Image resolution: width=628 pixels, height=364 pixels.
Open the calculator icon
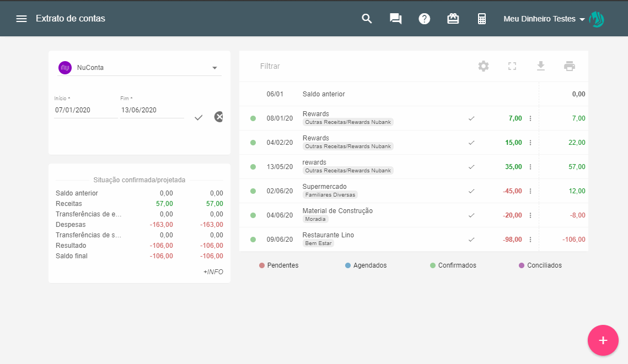click(x=481, y=19)
